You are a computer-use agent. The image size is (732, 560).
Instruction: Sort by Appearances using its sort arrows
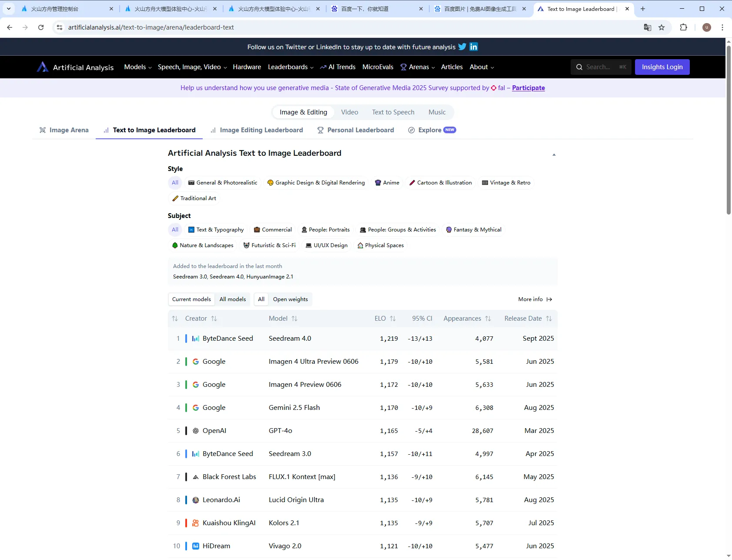(x=488, y=319)
